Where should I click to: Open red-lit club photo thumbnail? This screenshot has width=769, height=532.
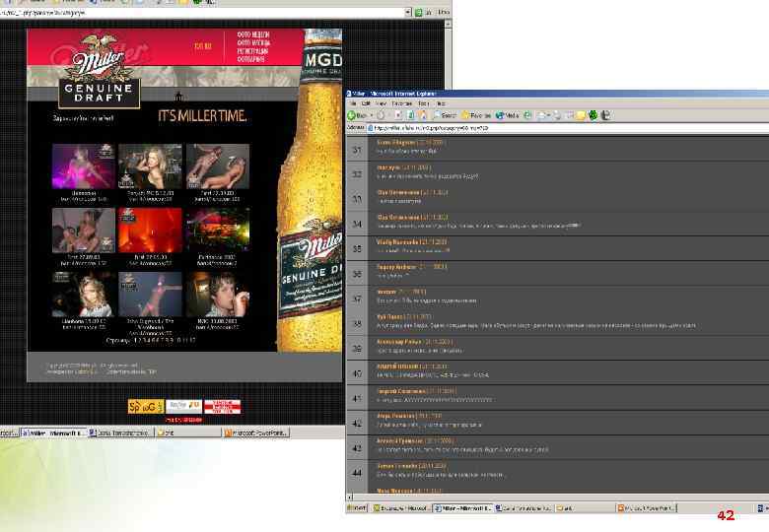[x=150, y=231]
